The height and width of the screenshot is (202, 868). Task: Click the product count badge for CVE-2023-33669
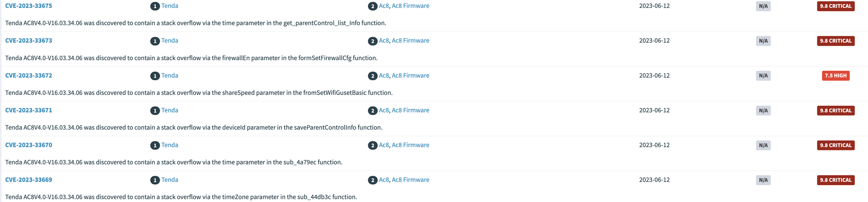pos(372,180)
